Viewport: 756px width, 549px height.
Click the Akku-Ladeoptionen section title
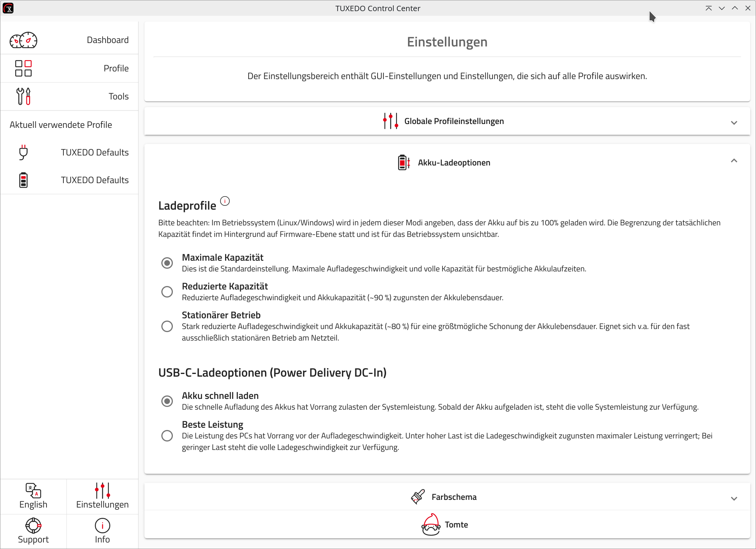tap(454, 162)
